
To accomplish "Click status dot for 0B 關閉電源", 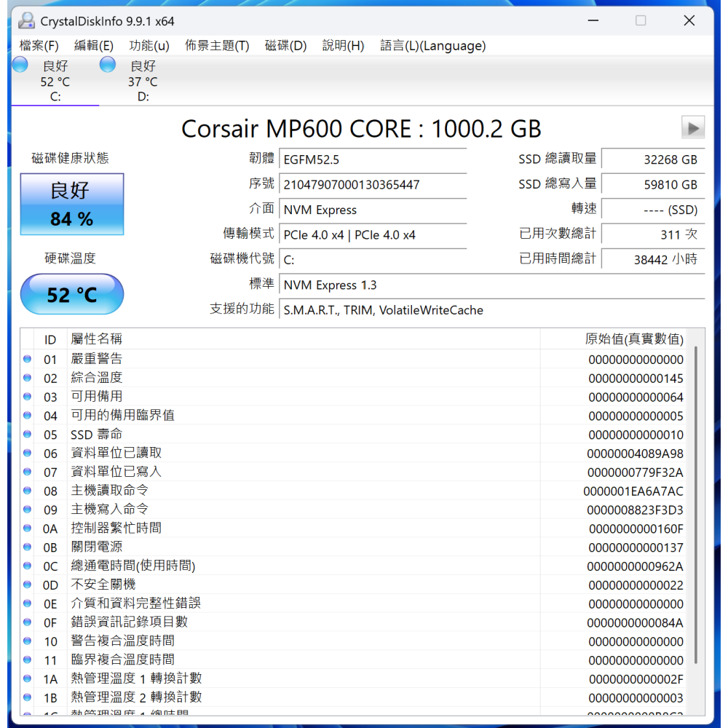I will pos(28,547).
